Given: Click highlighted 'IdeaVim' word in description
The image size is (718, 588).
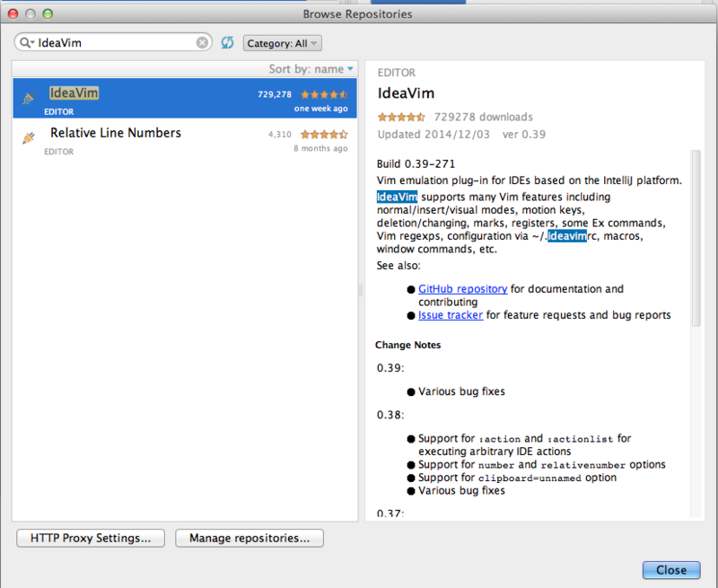Looking at the screenshot, I should click(x=397, y=197).
